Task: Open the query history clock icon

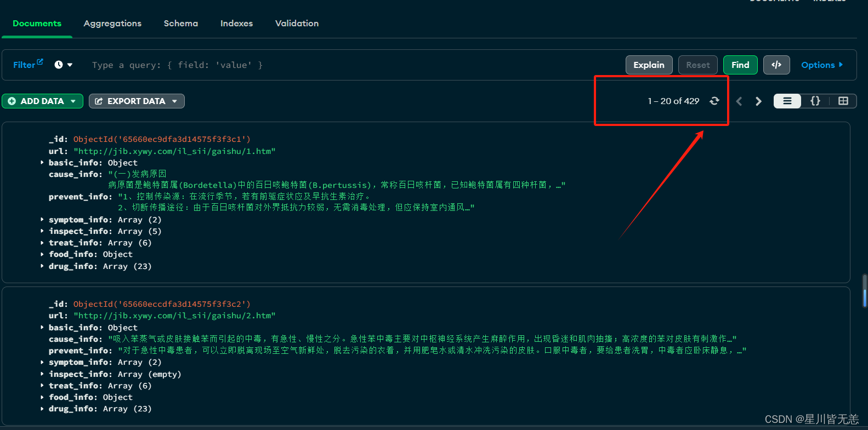Action: (x=59, y=65)
